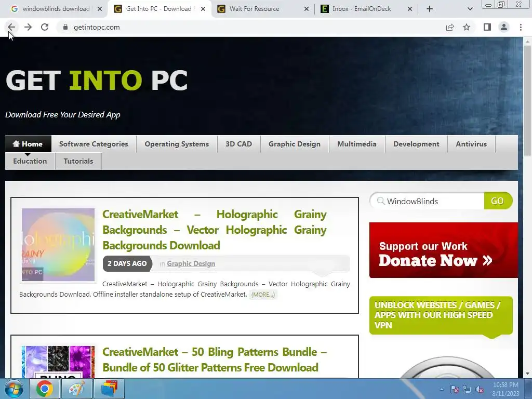Open the 50 Bling Patterns Bundle title
532x399 pixels.
pos(215,360)
